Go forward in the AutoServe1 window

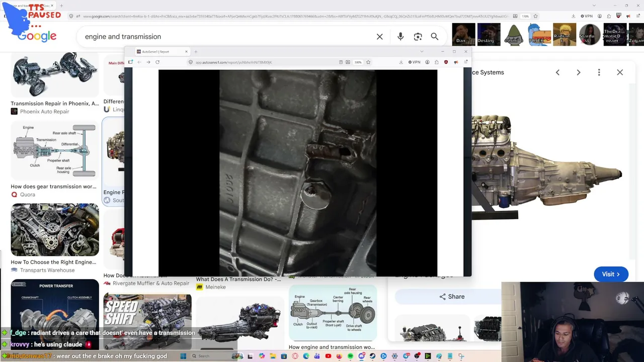148,62
